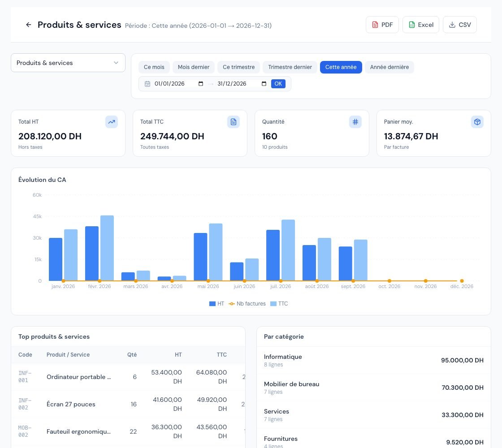502x448 pixels.
Task: Open the start date calendar picker
Action: coord(201,84)
